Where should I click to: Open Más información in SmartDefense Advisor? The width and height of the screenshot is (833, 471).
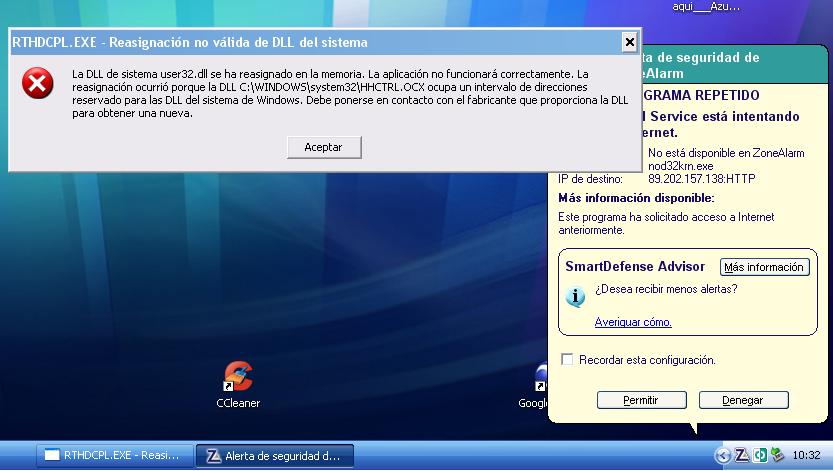[764, 267]
